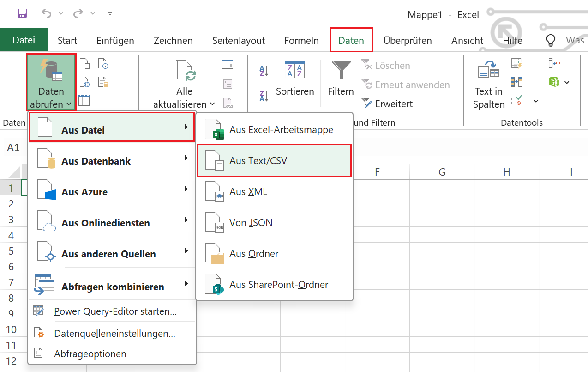Open the Sortieren dialog icon
The width and height of the screenshot is (588, 372).
(x=294, y=70)
